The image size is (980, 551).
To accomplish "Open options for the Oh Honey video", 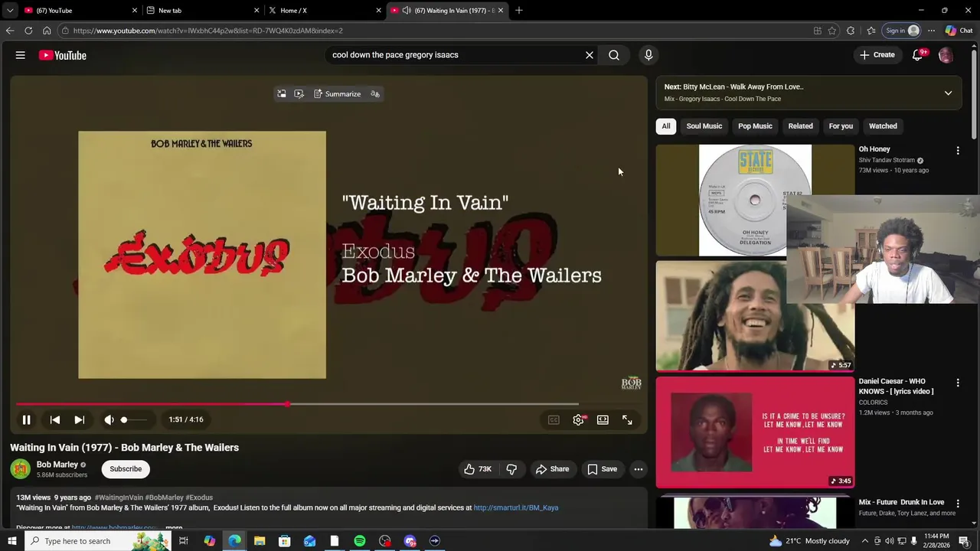I will click(x=958, y=151).
